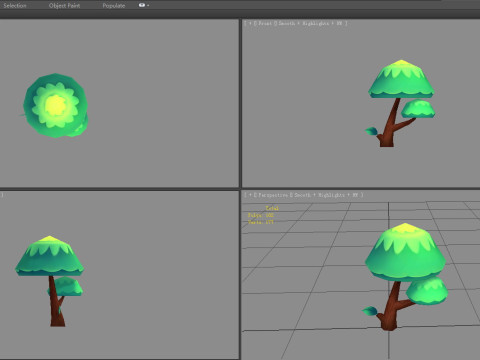Select the small side canopy in Perspective viewport
Viewport: 480px width, 360px height.
coord(427,291)
